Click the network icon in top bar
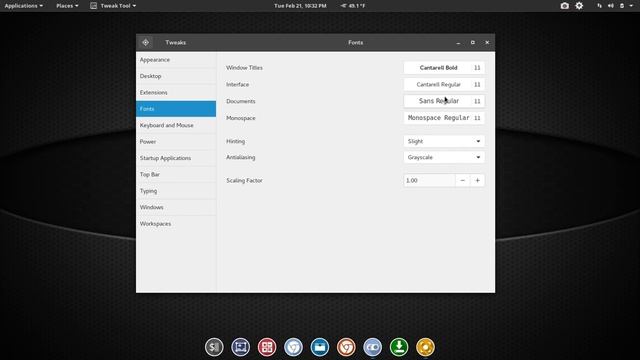This screenshot has width=640, height=360. 599,6
